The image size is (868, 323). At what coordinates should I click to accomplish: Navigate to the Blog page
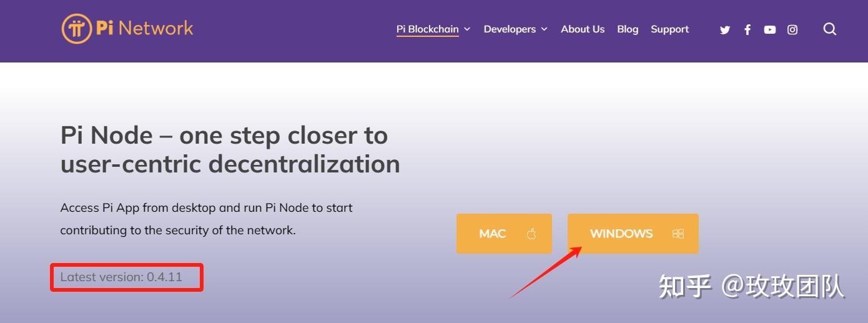click(x=628, y=29)
